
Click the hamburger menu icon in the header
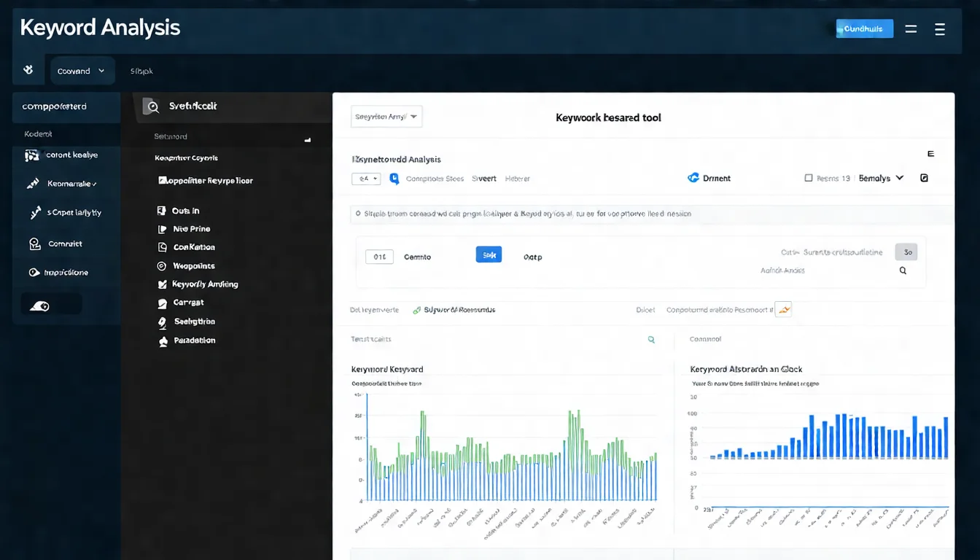pos(940,29)
